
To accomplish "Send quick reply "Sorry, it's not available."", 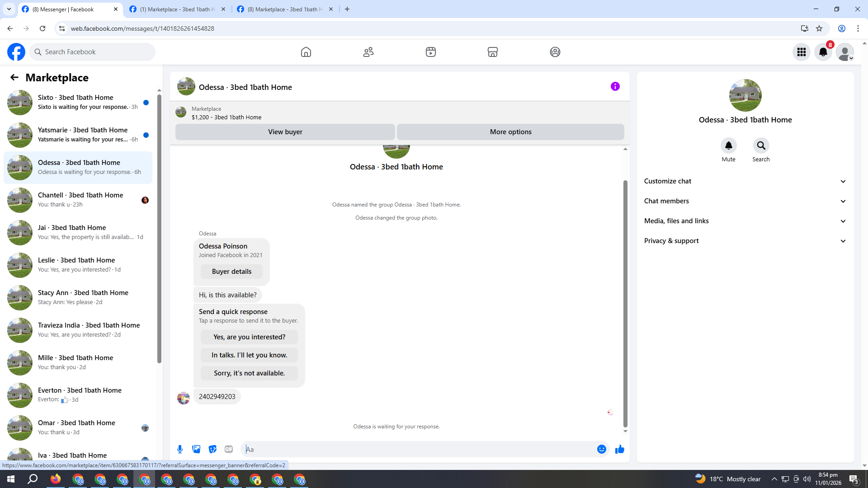I will pyautogui.click(x=249, y=373).
